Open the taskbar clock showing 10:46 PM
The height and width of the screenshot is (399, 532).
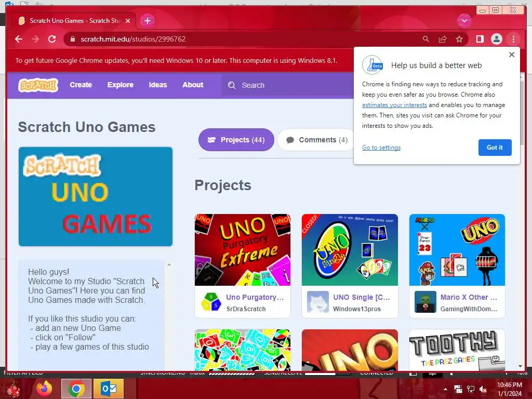[509, 389]
